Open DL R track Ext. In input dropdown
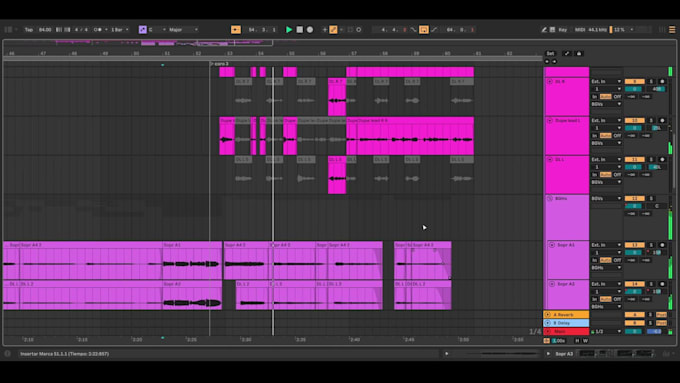This screenshot has height=383, width=680. point(606,82)
